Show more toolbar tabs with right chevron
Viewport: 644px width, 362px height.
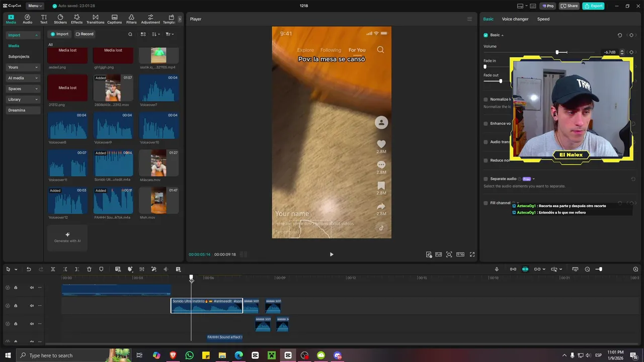coord(180,19)
